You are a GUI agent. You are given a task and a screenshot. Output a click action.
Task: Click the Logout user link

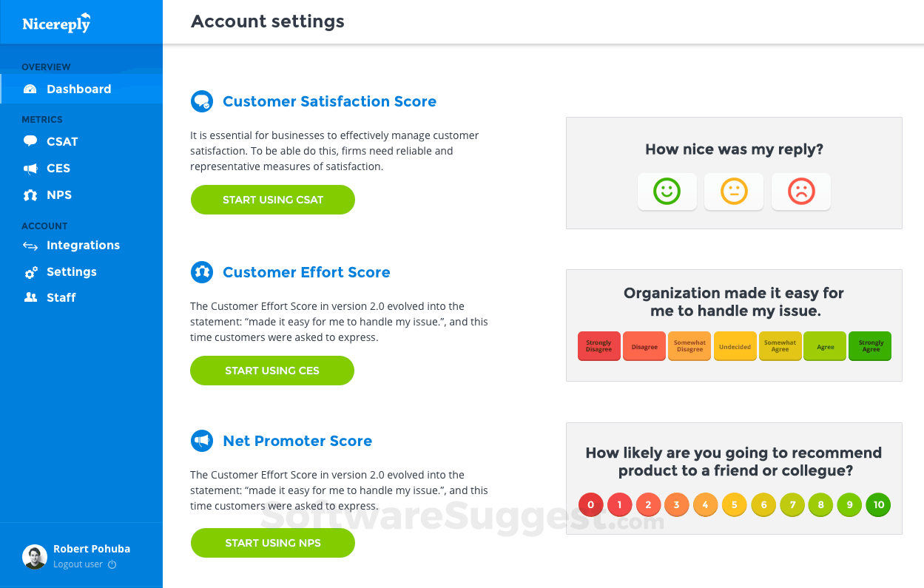pos(78,564)
